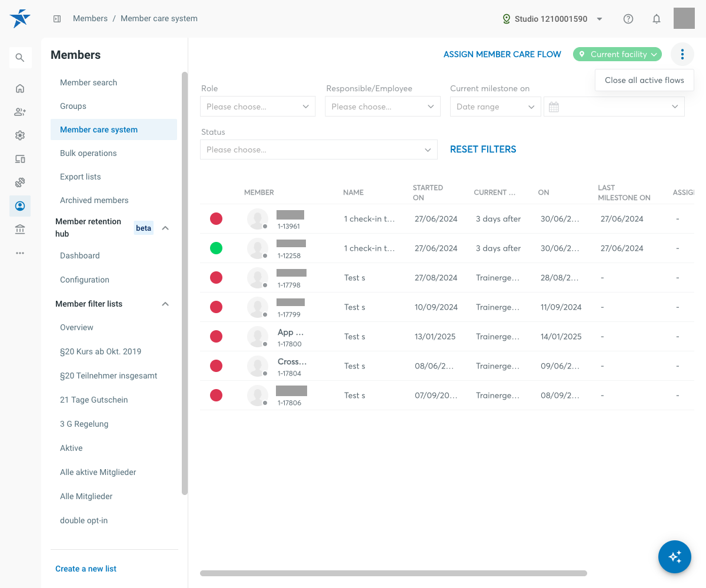This screenshot has width=706, height=588.
Task: Click ASSIGN MEMBER CARE FLOW
Action: [502, 54]
